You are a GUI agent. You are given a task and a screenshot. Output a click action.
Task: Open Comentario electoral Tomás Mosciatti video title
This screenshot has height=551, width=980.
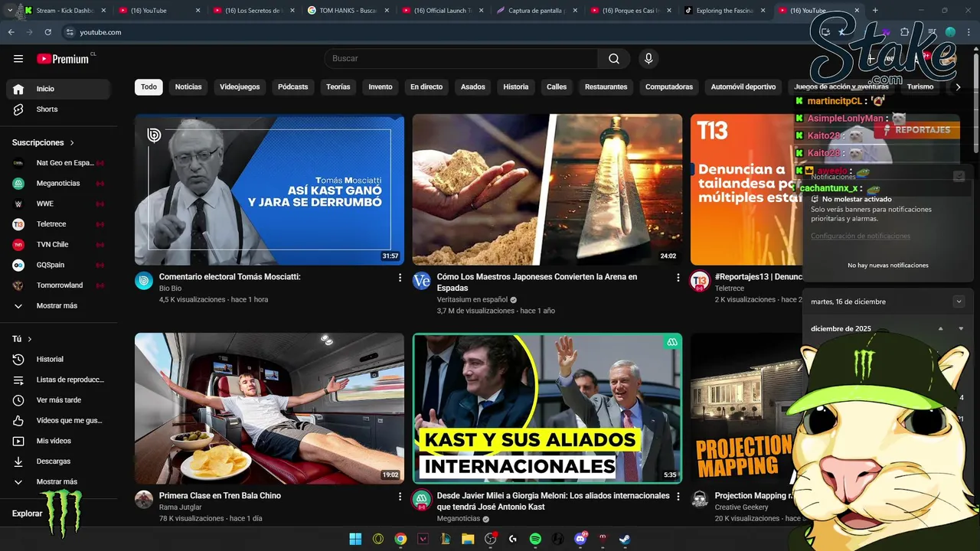(x=230, y=277)
